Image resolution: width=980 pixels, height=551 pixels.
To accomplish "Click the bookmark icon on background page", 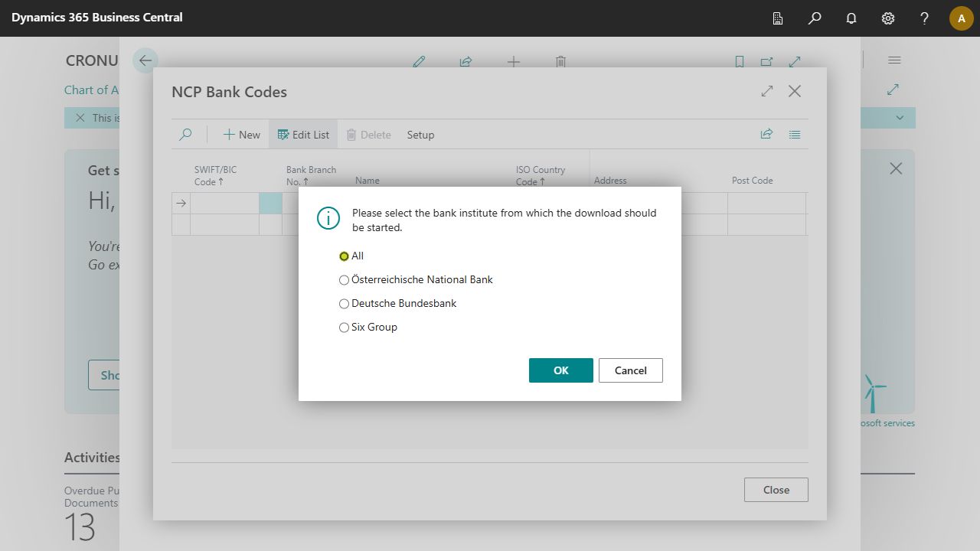I will pos(740,62).
